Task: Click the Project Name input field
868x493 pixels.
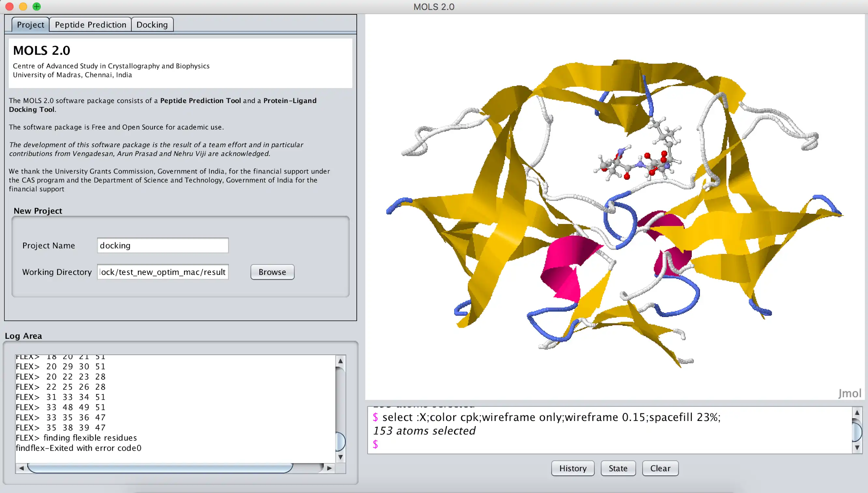Action: point(163,245)
